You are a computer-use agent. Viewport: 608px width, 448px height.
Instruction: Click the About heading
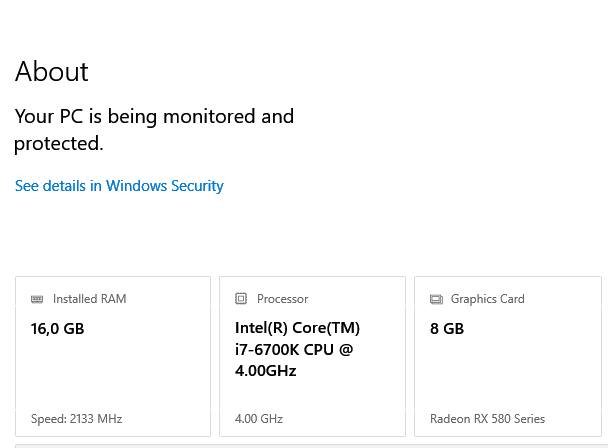click(x=52, y=71)
